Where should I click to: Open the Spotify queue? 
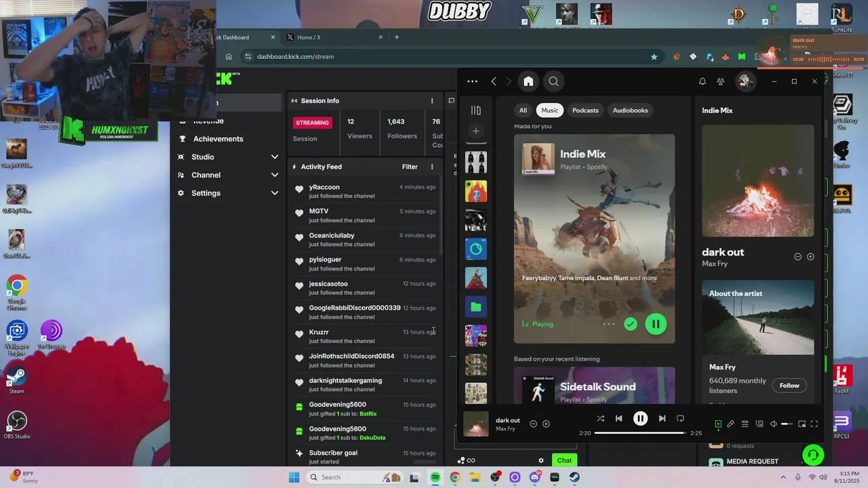pos(745,424)
